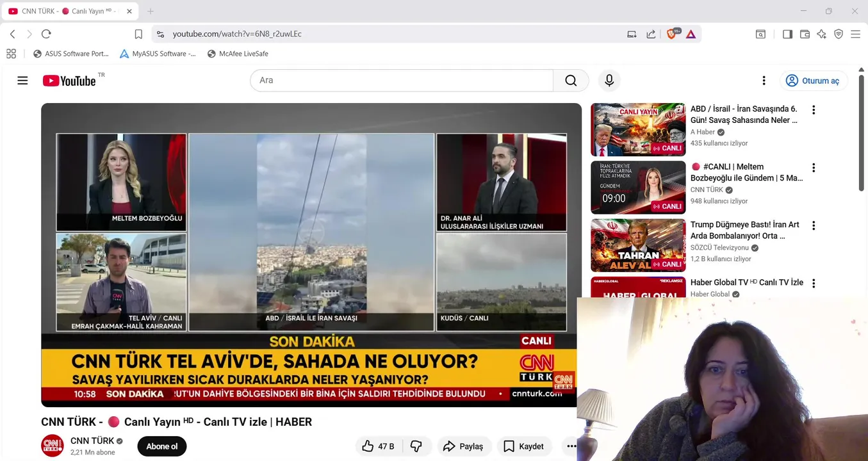
Task: Click the Paylaş share button
Action: tap(464, 446)
